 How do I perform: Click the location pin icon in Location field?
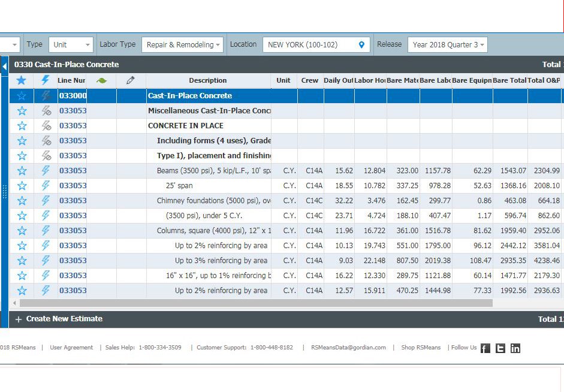pos(361,45)
